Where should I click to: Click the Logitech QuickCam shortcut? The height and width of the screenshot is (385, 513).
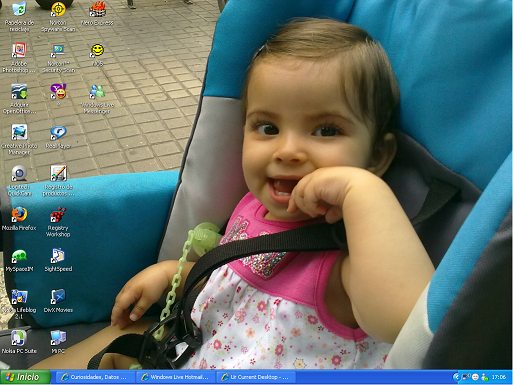[19, 181]
